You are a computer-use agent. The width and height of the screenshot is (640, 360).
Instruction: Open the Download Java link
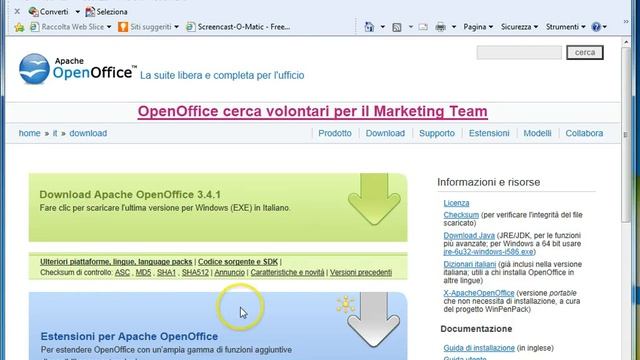click(x=469, y=236)
